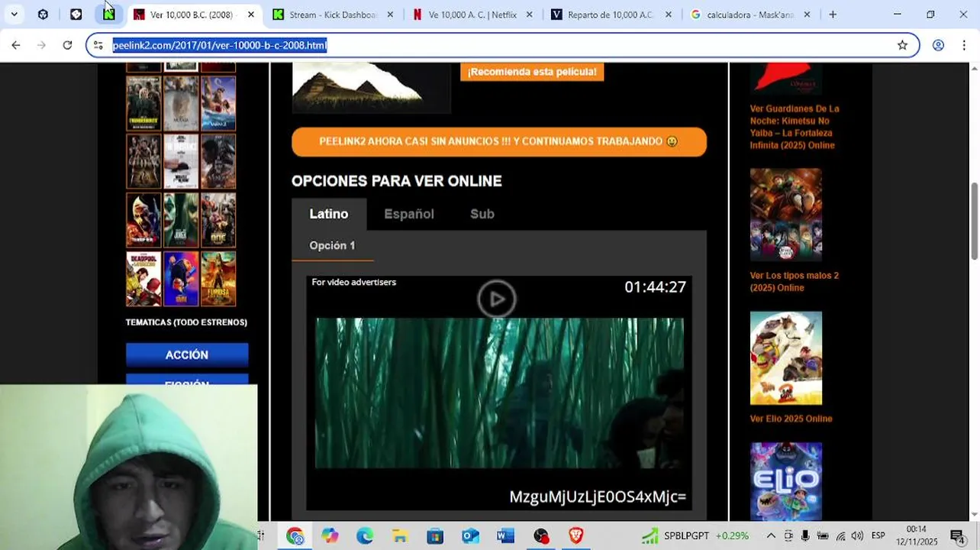The height and width of the screenshot is (550, 980).
Task: Open Ver Los tipos malos 2 (2025) link
Action: tap(795, 281)
